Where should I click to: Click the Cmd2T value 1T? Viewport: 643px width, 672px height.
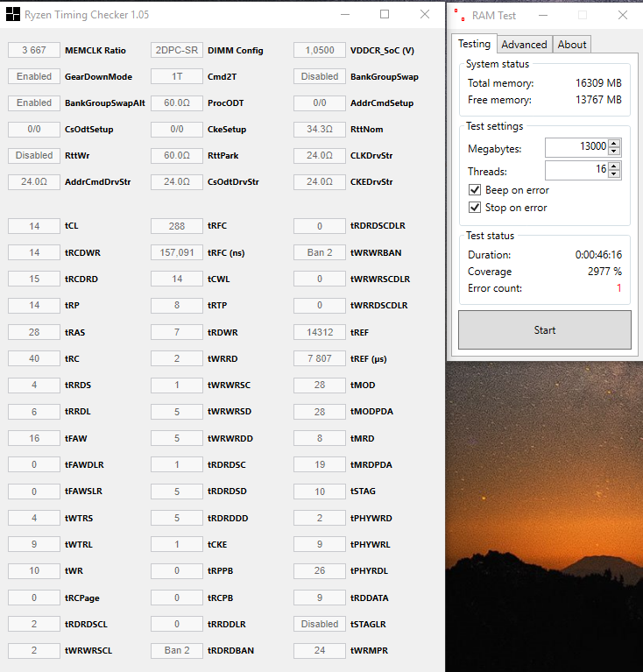click(x=177, y=76)
